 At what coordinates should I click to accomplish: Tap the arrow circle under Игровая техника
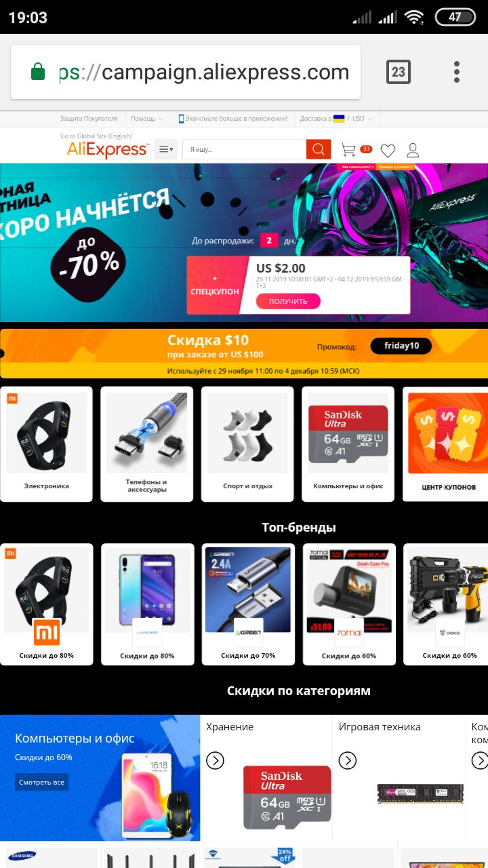[348, 760]
